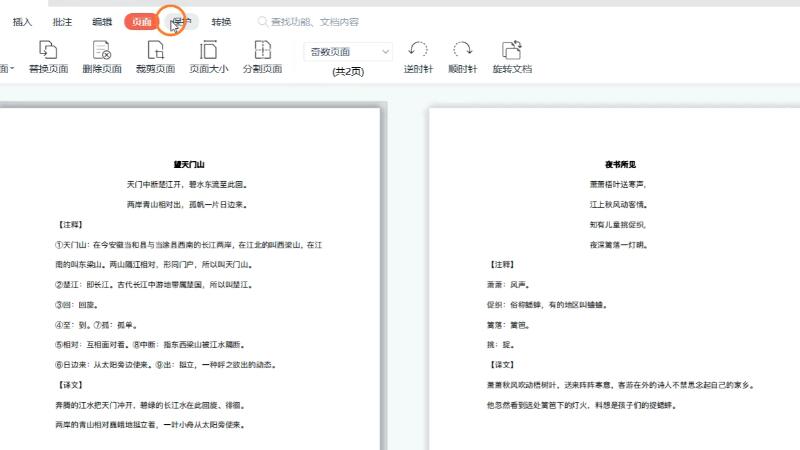Go to the 编辑 edit tab
This screenshot has width=800, height=450.
click(102, 21)
